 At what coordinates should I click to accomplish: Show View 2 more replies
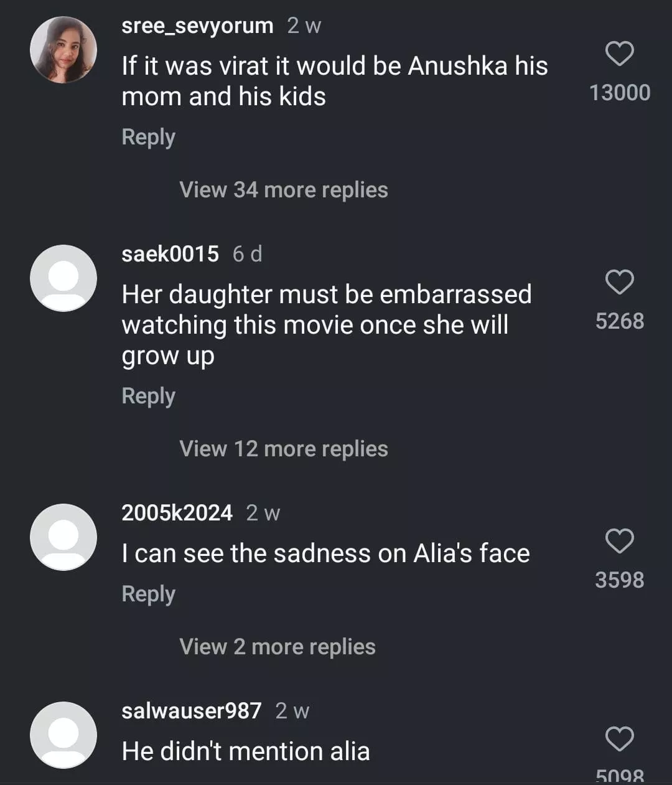click(x=277, y=647)
